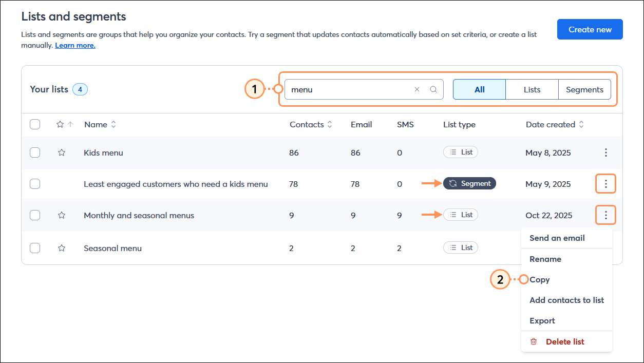Check the Seasonal menu row checkbox
The height and width of the screenshot is (363, 644).
(35, 248)
